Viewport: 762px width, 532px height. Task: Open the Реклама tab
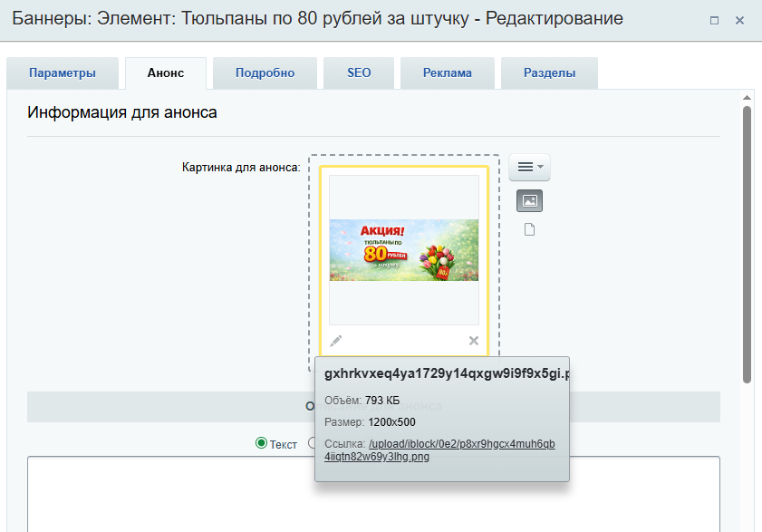pos(447,73)
